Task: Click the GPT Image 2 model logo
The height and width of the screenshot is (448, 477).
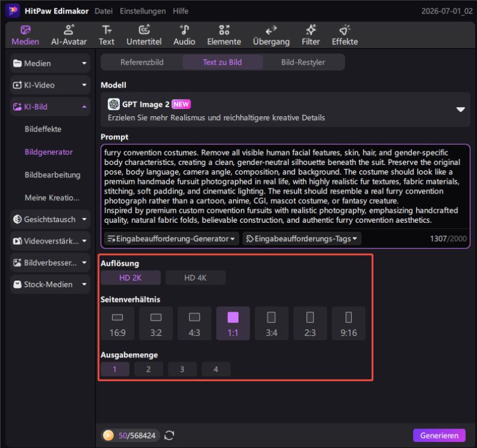Action: click(x=114, y=104)
